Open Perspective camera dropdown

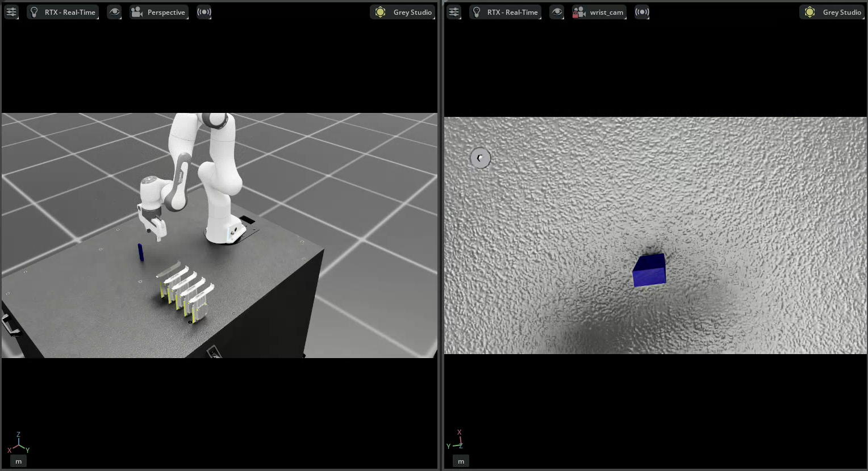158,12
